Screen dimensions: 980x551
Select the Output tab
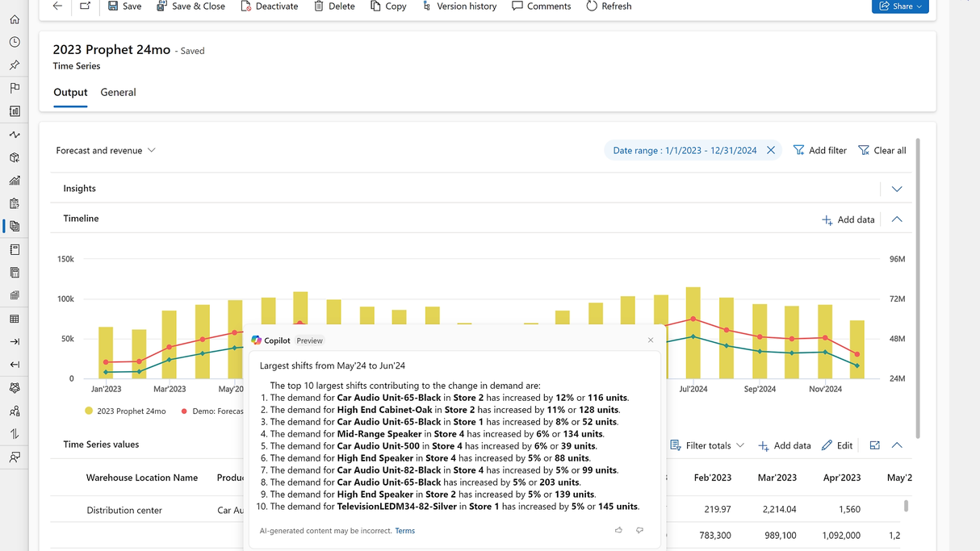click(70, 92)
